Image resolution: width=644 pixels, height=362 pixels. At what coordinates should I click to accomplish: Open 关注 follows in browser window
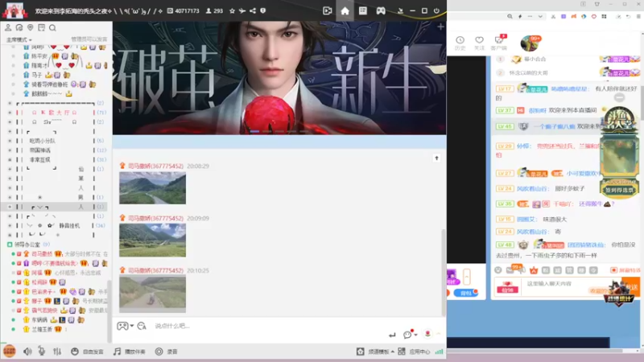pyautogui.click(x=479, y=43)
